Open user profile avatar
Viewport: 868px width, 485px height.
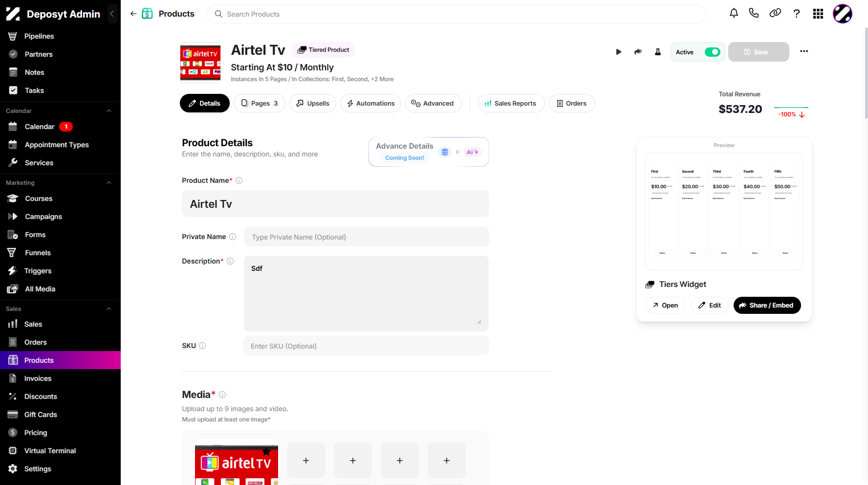[843, 14]
